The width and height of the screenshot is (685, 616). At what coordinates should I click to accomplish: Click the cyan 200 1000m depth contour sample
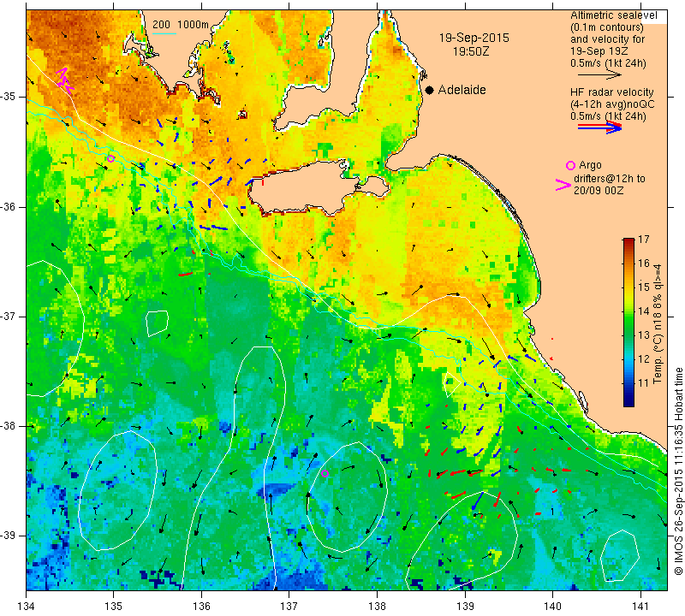pyautogui.click(x=164, y=34)
